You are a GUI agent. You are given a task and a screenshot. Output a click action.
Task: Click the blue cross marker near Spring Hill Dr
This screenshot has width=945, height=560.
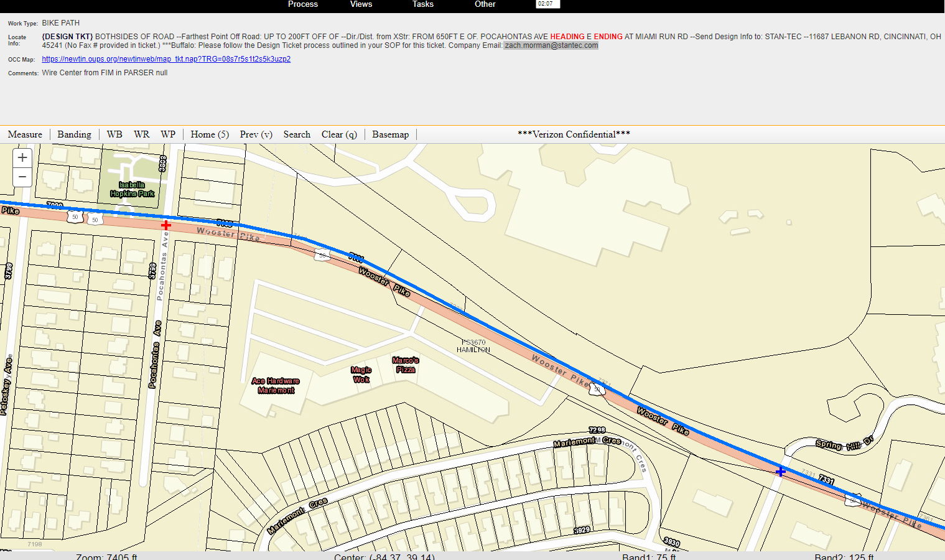(x=781, y=471)
